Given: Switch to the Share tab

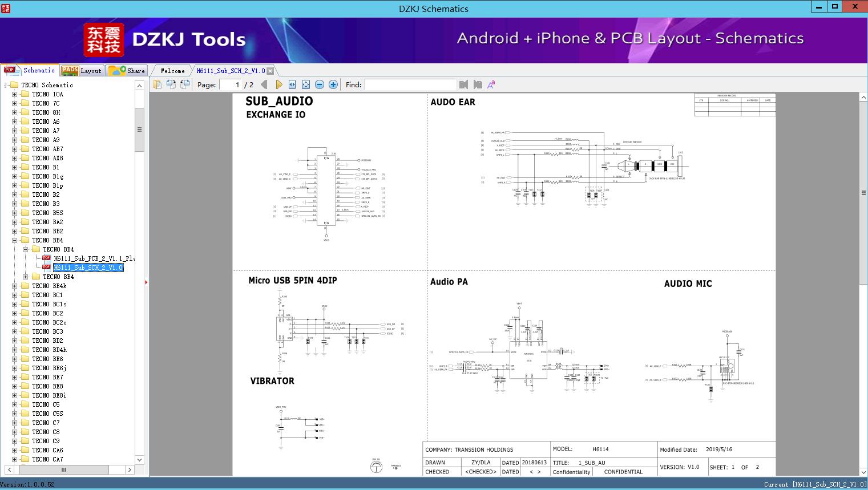Looking at the screenshot, I should [x=127, y=71].
